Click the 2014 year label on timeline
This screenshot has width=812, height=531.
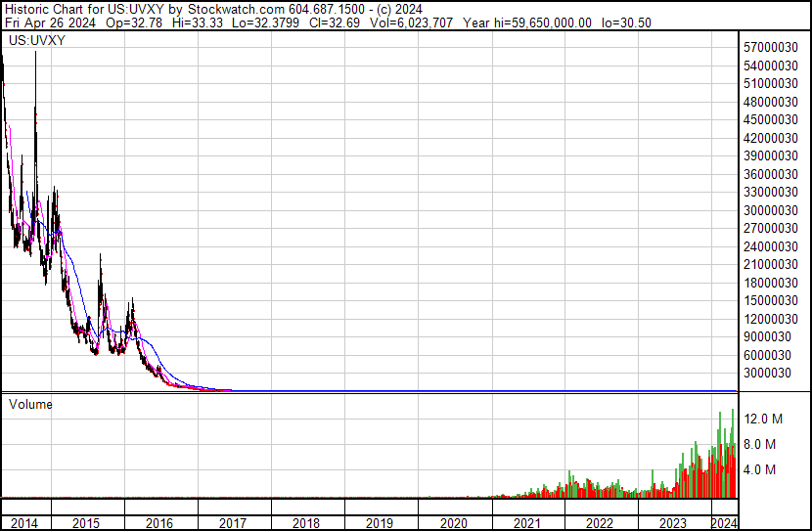click(x=23, y=523)
